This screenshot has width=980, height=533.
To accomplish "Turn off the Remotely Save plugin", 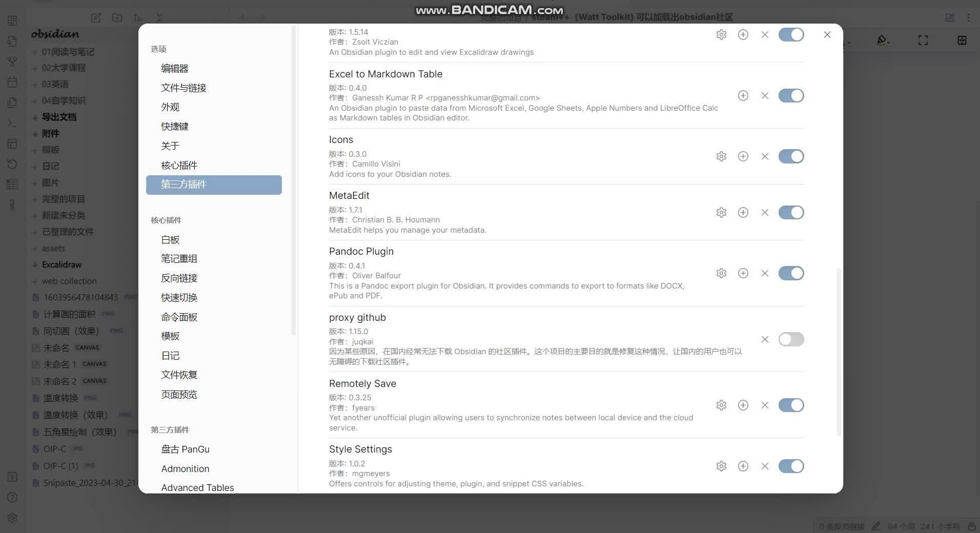I will pos(791,405).
